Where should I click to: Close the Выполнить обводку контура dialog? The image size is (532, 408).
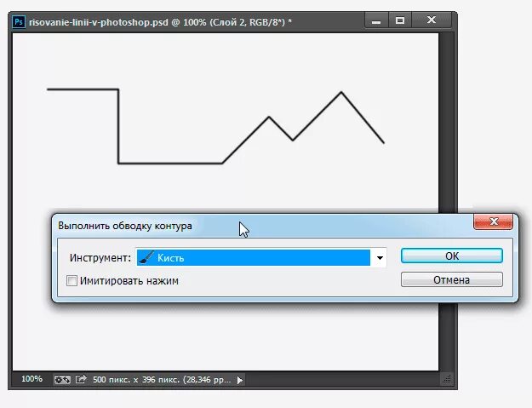494,221
